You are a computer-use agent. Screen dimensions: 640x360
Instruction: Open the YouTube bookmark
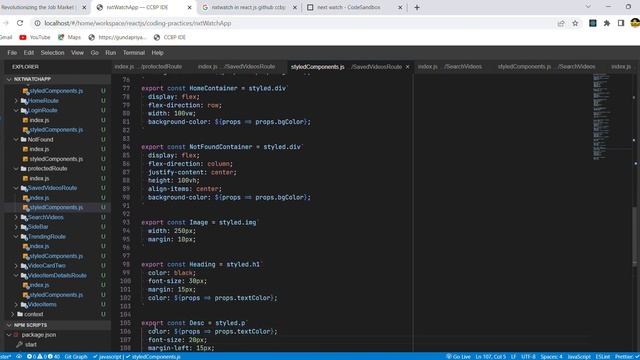pos(35,37)
